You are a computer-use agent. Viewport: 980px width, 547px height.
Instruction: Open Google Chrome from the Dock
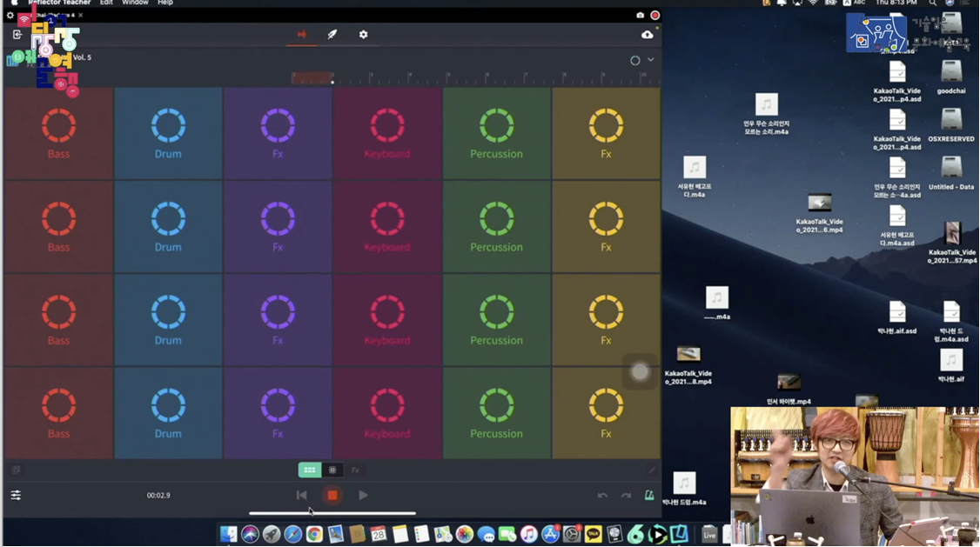[x=314, y=534]
